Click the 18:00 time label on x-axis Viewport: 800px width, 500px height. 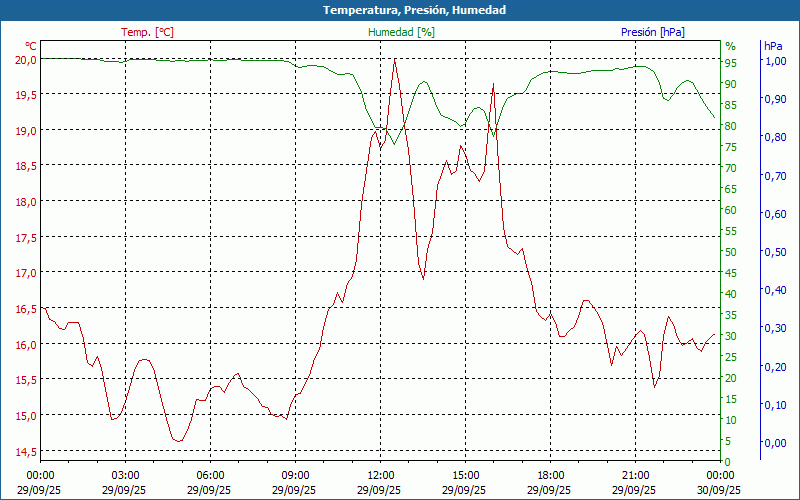550,475
